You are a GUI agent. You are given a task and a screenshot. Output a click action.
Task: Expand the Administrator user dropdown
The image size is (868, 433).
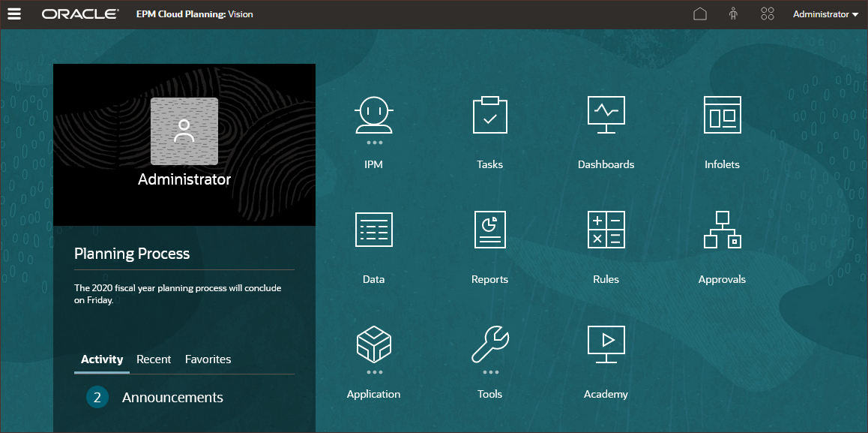tap(825, 14)
